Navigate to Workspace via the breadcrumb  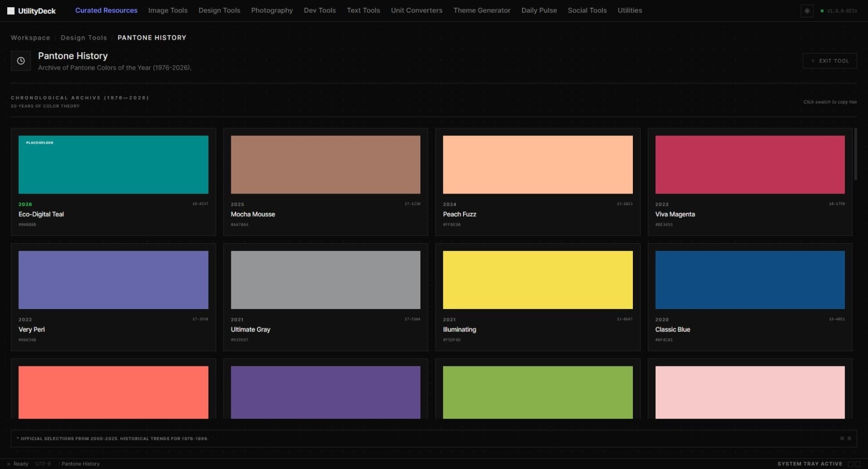[x=30, y=38]
